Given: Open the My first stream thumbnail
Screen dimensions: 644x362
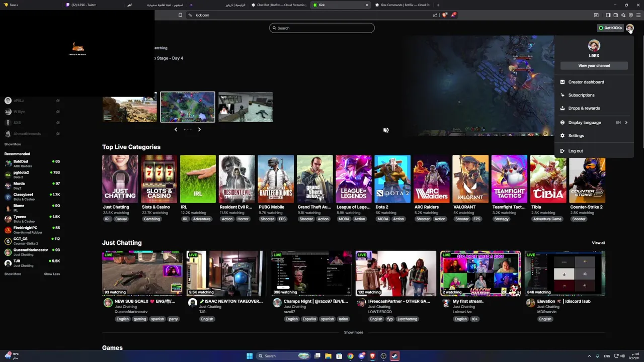Looking at the screenshot, I should tap(480, 274).
